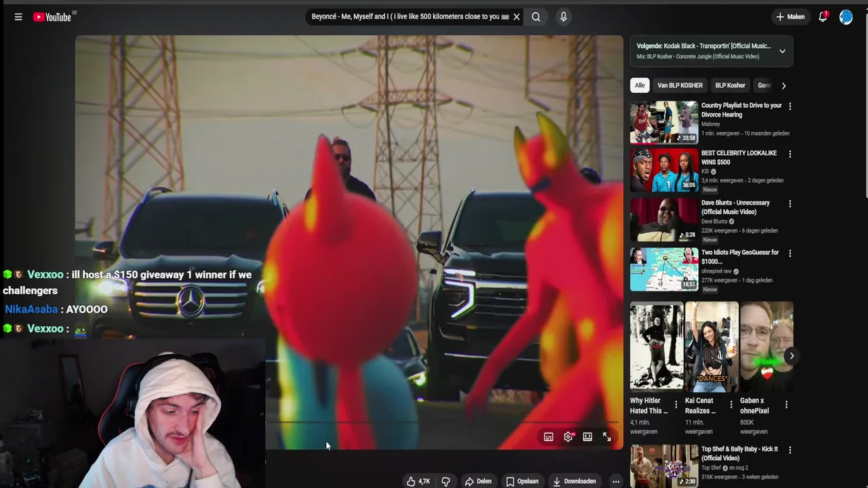Open the player settings gear
Viewport: 868px width, 488px height.
[568, 437]
